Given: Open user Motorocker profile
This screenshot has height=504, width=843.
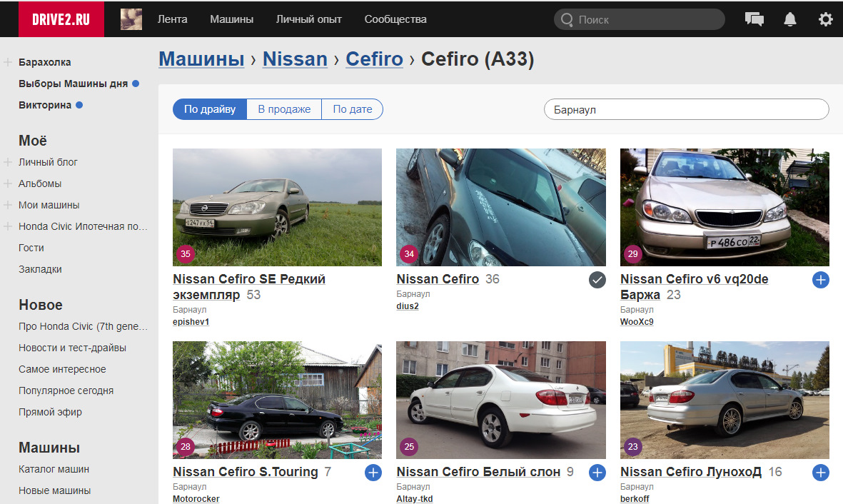Looking at the screenshot, I should pyautogui.click(x=196, y=498).
